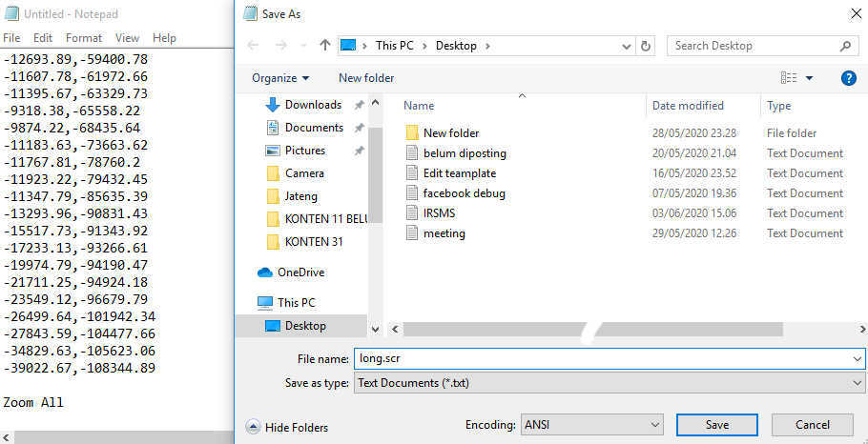Click This PC in the address path
Viewport: 868px width, 444px height.
click(394, 46)
